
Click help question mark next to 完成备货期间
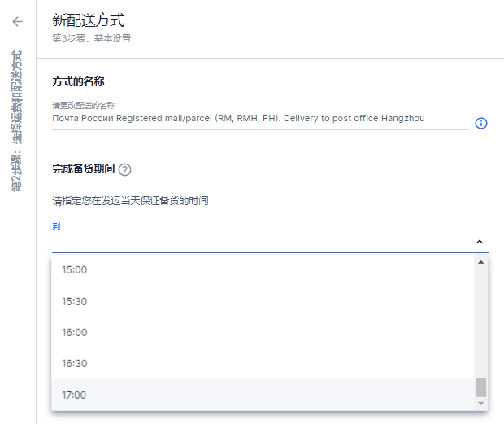click(x=124, y=169)
